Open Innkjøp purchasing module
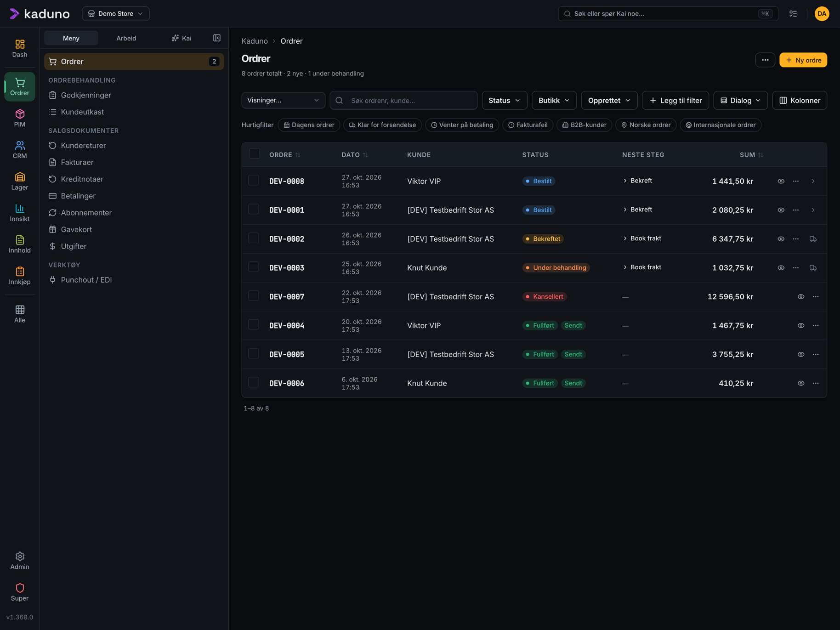Viewport: 840px width, 630px height. [x=20, y=276]
